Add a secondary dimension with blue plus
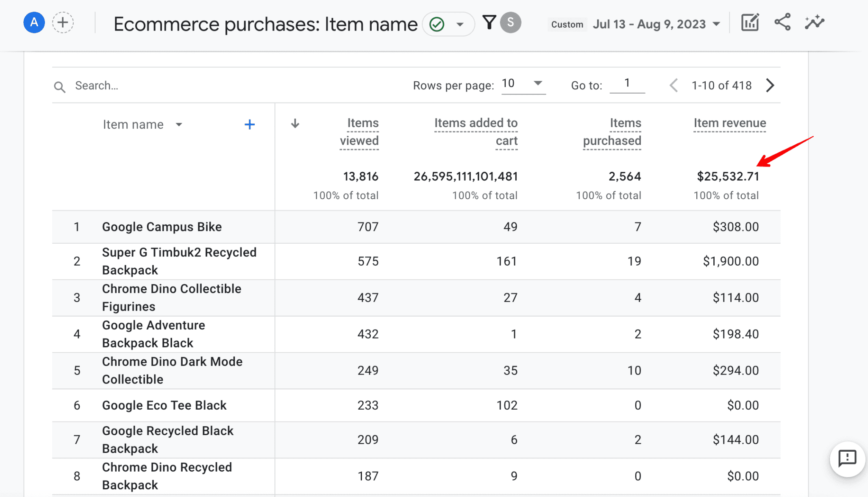This screenshot has height=497, width=868. tap(250, 125)
